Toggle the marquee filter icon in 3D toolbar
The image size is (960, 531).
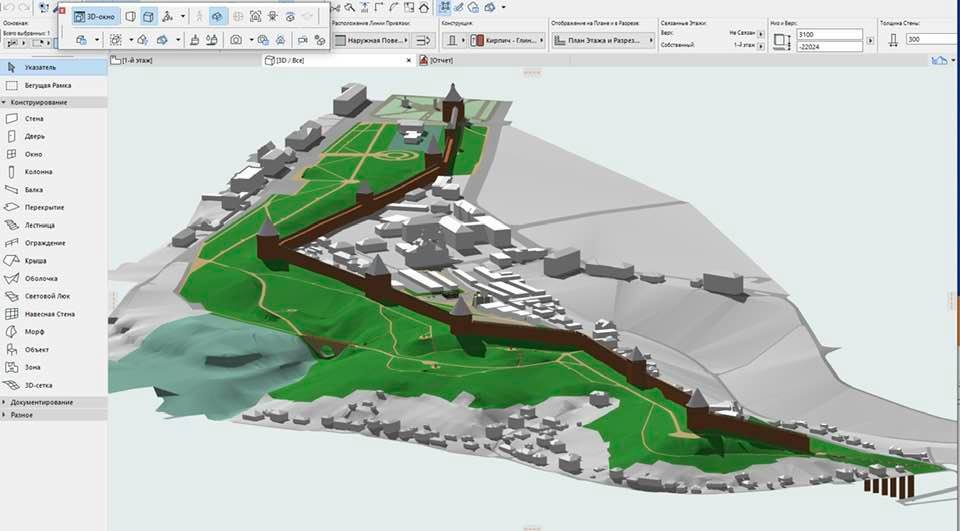pos(115,40)
